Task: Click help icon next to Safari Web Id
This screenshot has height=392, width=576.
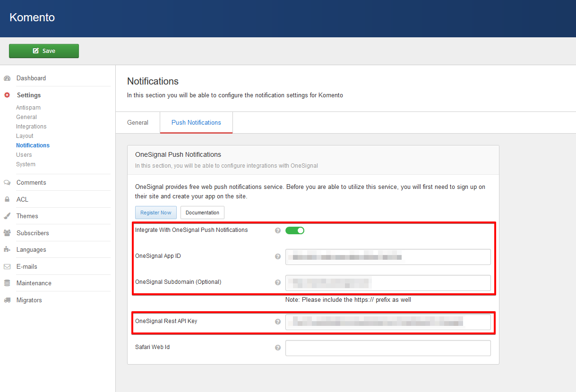Action: [x=278, y=348]
